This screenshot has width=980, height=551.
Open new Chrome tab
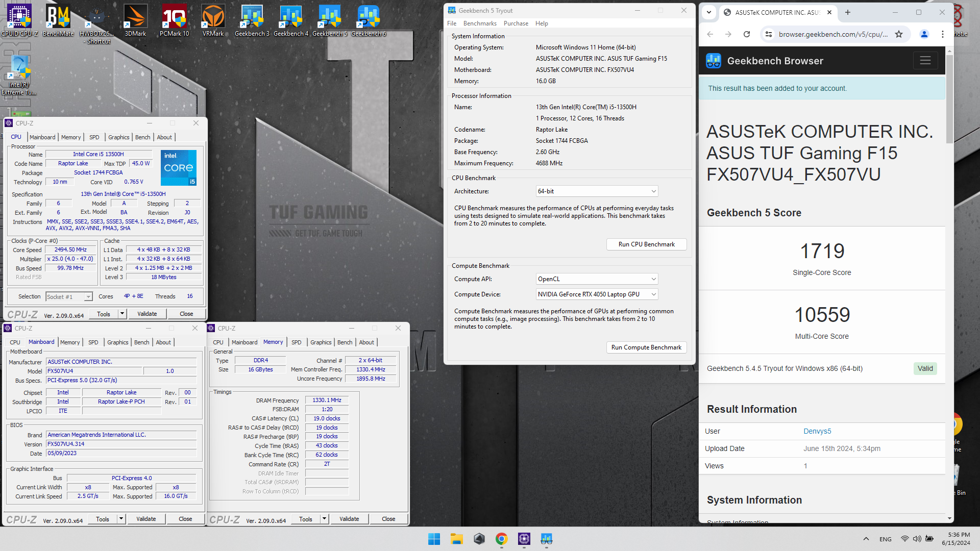pos(848,12)
